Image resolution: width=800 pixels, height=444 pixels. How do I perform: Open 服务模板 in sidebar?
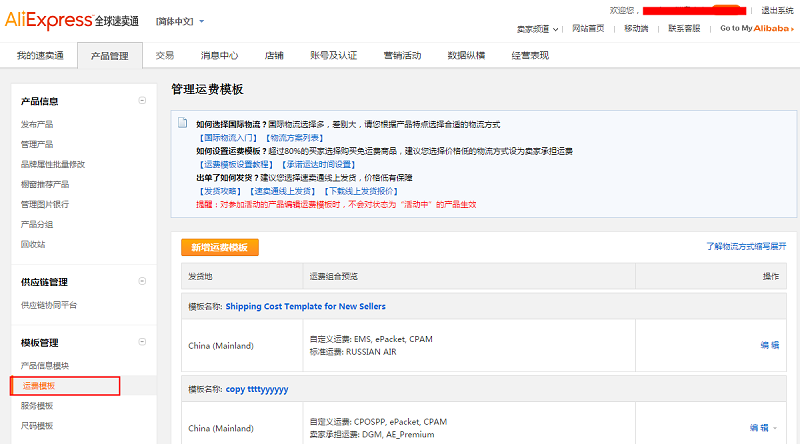[x=37, y=406]
